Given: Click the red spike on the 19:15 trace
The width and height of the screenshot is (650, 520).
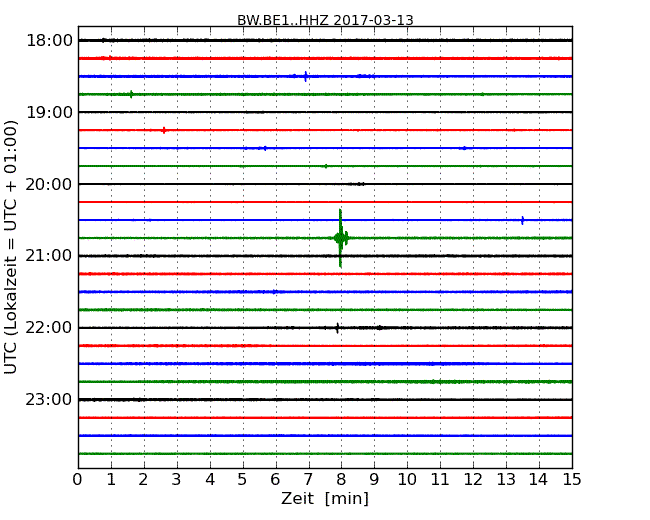Looking at the screenshot, I should click(x=164, y=130).
